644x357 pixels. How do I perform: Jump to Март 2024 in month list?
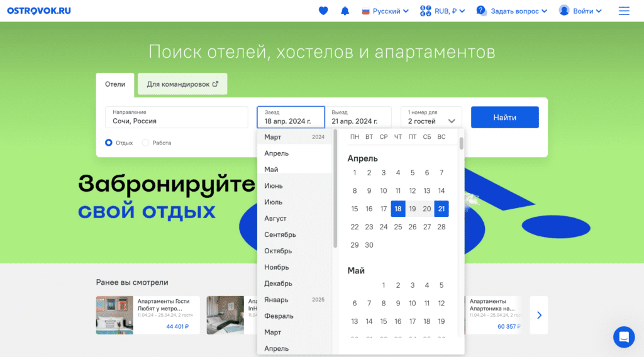[294, 137]
